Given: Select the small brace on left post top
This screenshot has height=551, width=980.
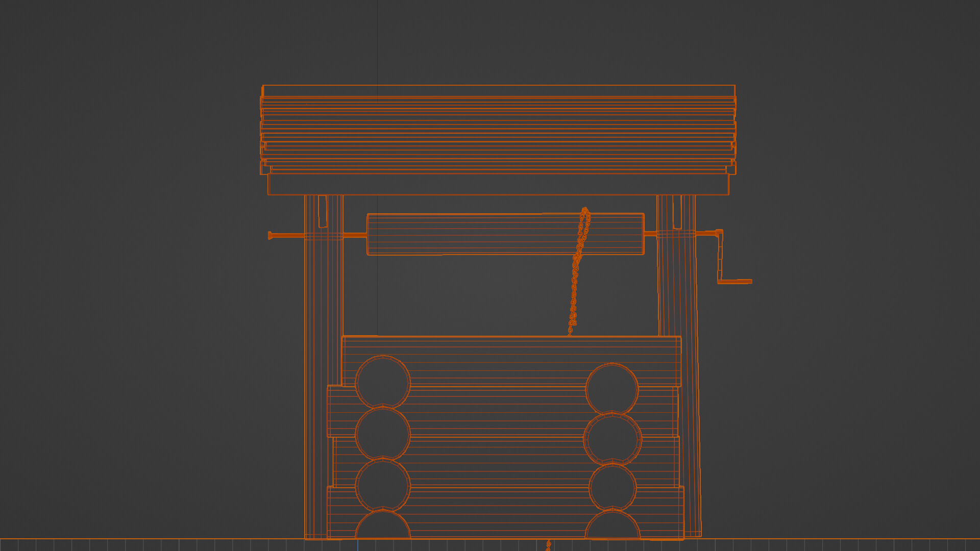Looking at the screenshot, I should click(322, 211).
